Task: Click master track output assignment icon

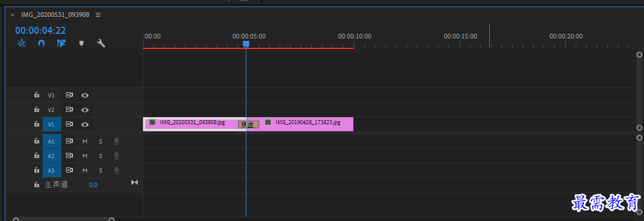Action: coord(134,182)
